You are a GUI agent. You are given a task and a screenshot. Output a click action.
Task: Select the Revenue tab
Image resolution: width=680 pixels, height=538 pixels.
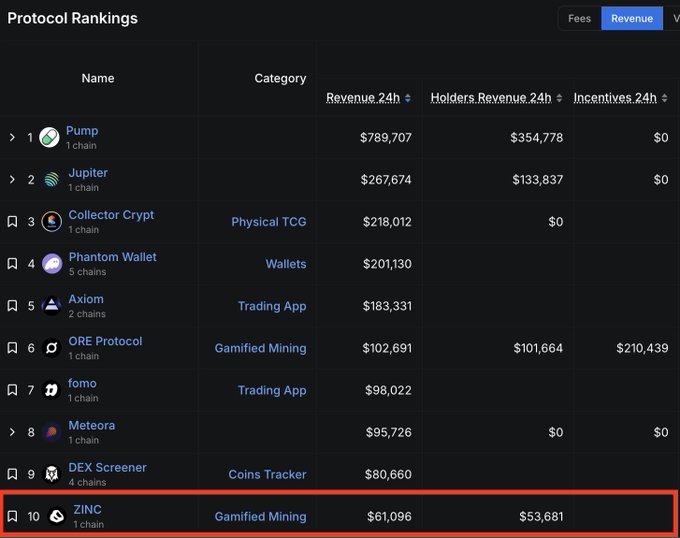pyautogui.click(x=632, y=19)
